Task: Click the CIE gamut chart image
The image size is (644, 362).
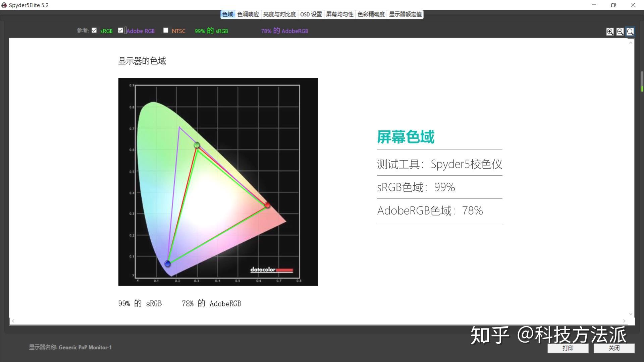Action: click(218, 182)
